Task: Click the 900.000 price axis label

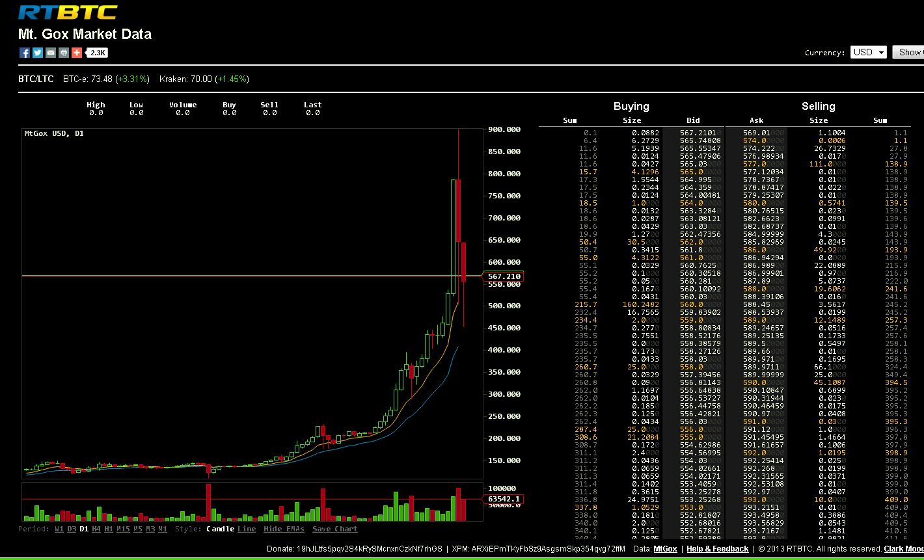Action: [x=504, y=129]
